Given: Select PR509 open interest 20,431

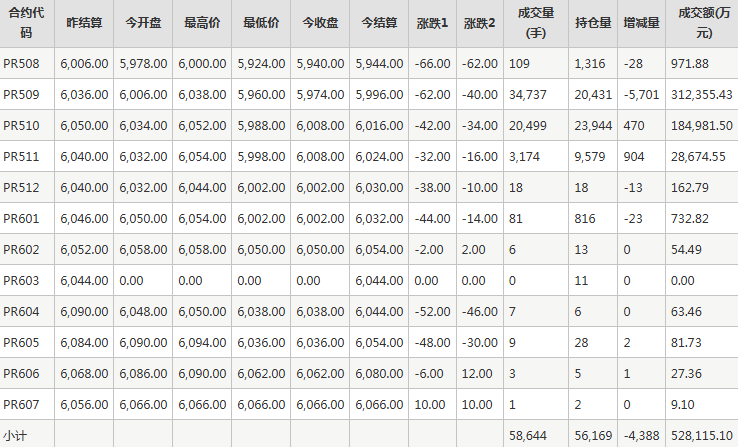Looking at the screenshot, I should (x=593, y=95).
